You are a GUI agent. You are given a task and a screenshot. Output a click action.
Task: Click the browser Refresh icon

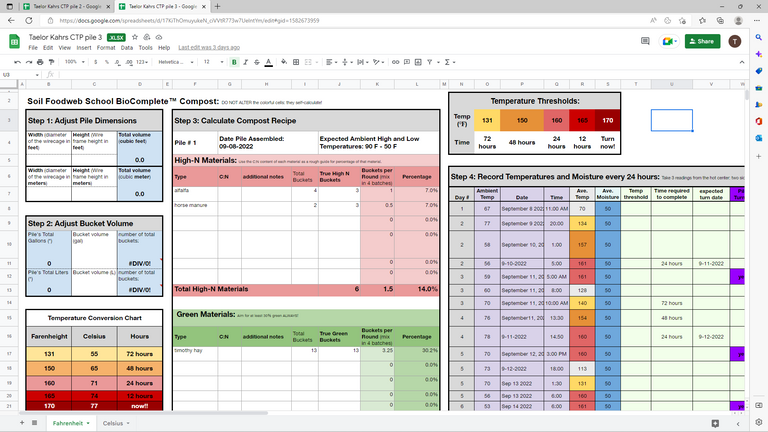click(x=29, y=21)
